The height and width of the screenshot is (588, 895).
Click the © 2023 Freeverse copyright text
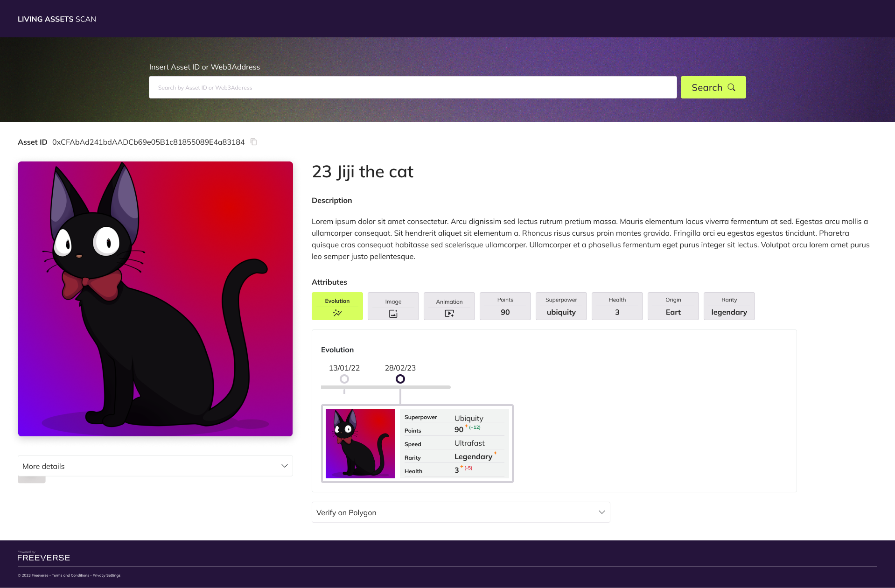(x=33, y=575)
